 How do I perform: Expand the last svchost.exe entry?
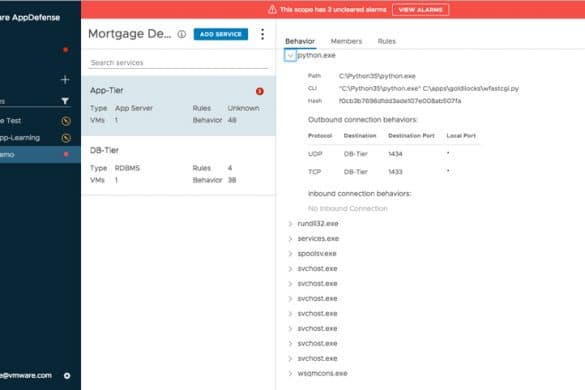(290, 358)
